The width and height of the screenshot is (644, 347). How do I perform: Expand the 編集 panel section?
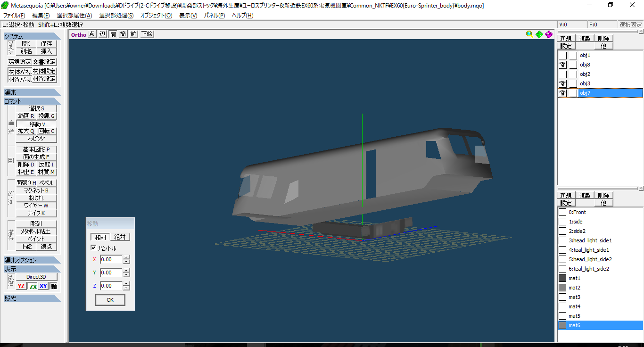point(32,92)
